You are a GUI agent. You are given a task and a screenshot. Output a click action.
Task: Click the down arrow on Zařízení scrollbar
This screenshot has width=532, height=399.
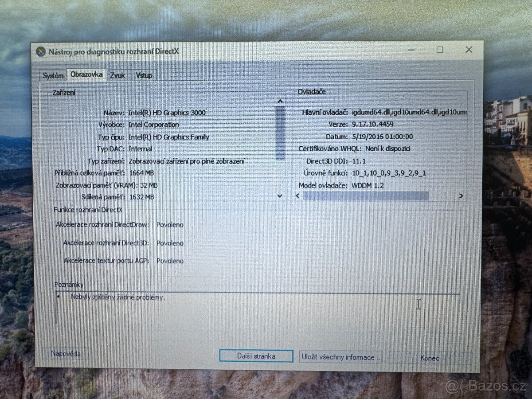point(280,196)
